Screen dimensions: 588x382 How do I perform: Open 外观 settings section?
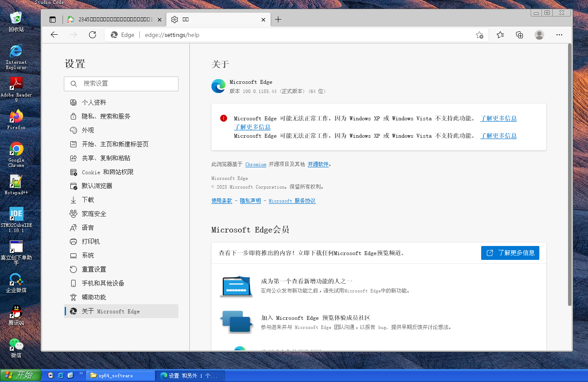pos(121,130)
